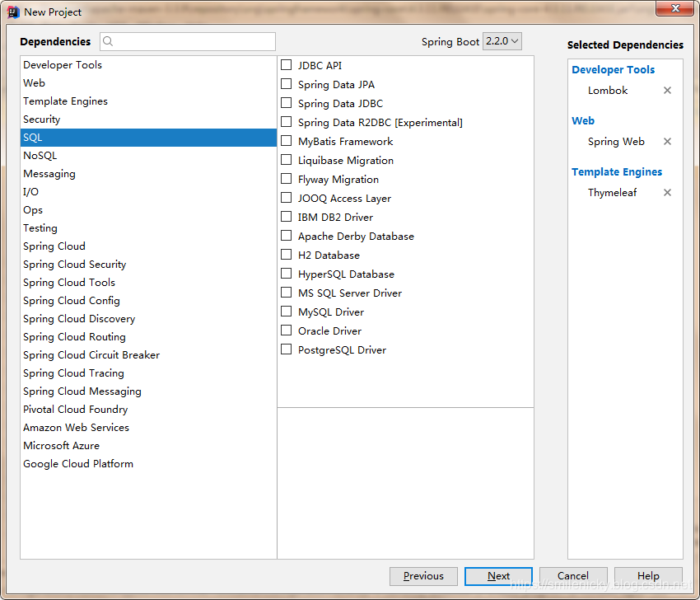Choose Microsoft Azure category
700x600 pixels.
pos(148,446)
